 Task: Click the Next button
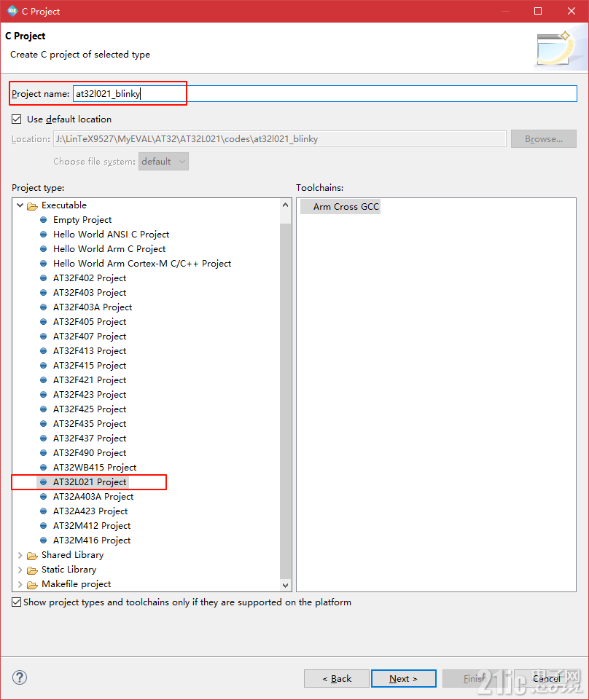404,679
